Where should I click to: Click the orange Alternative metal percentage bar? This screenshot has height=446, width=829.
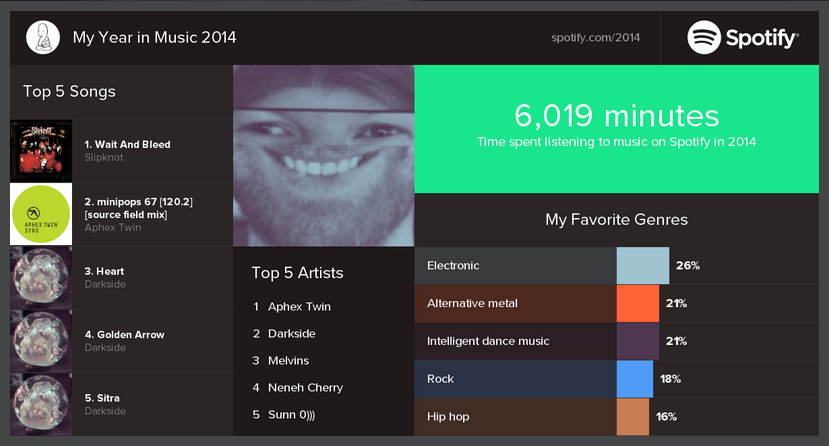(x=638, y=303)
